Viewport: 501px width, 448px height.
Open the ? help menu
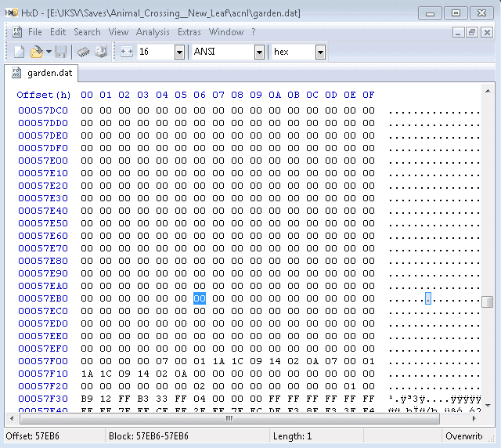[x=254, y=32]
